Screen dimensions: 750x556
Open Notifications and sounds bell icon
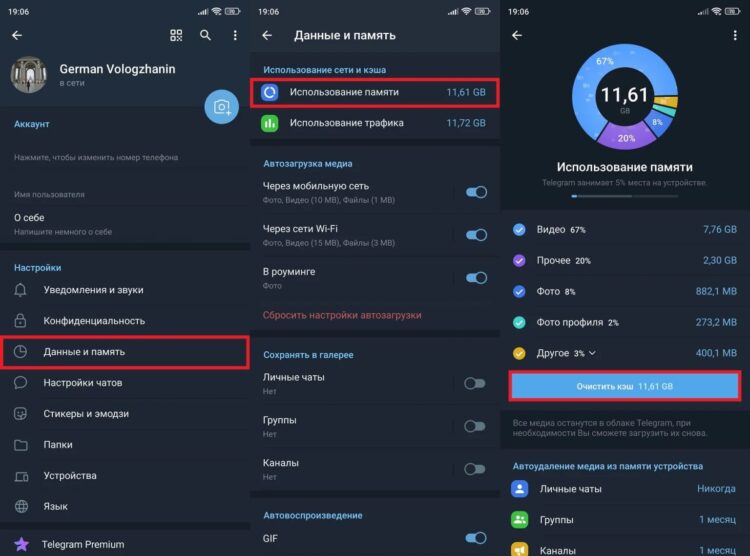[20, 290]
